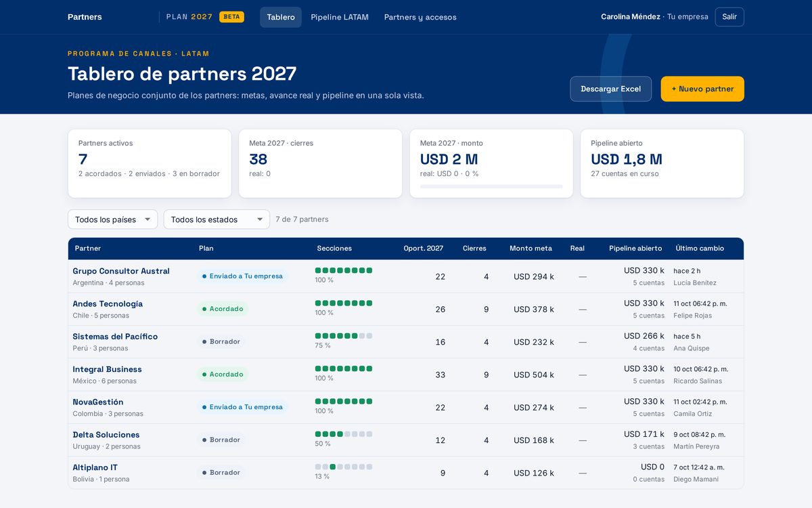The image size is (812, 508).
Task: Click the Partners activos card
Action: coord(150,163)
